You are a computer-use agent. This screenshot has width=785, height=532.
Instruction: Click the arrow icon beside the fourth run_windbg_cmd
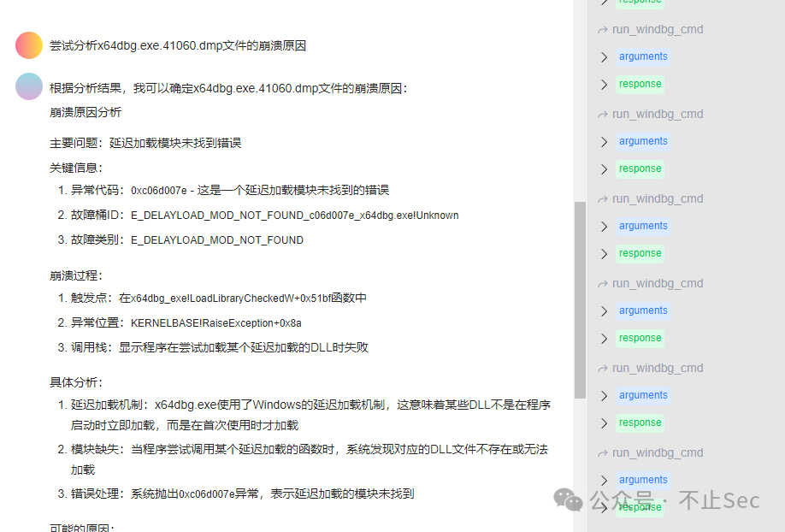click(603, 283)
